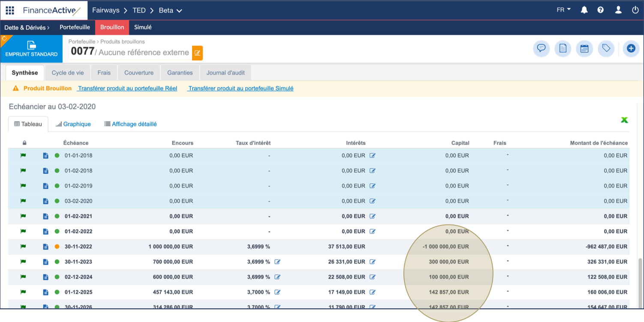
Task: Switch to the Cycle de vie tab
Action: coord(67,72)
